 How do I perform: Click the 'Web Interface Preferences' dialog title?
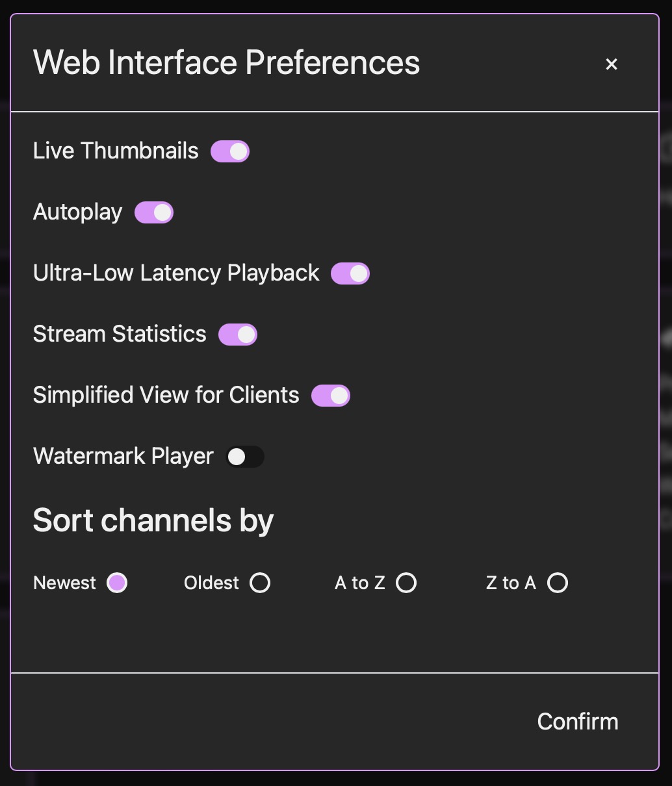(227, 63)
